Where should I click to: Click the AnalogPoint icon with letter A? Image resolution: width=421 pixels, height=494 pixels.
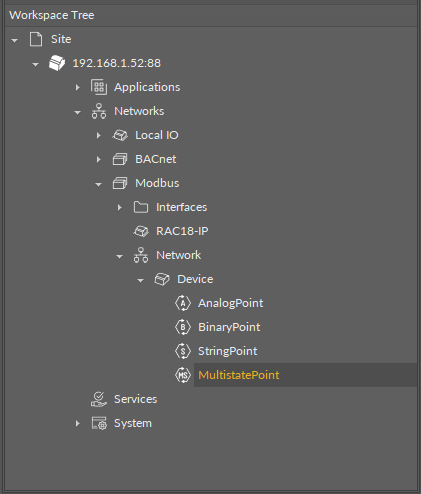(183, 303)
